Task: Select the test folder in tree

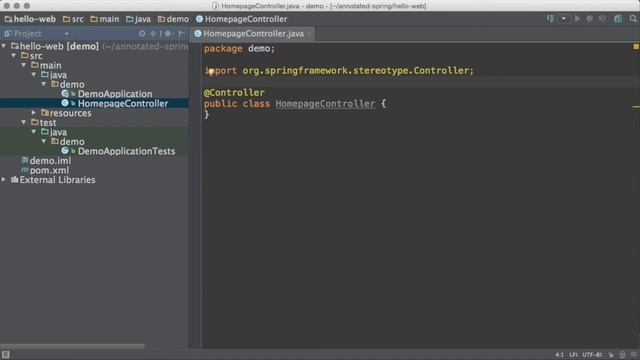Action: (x=48, y=122)
